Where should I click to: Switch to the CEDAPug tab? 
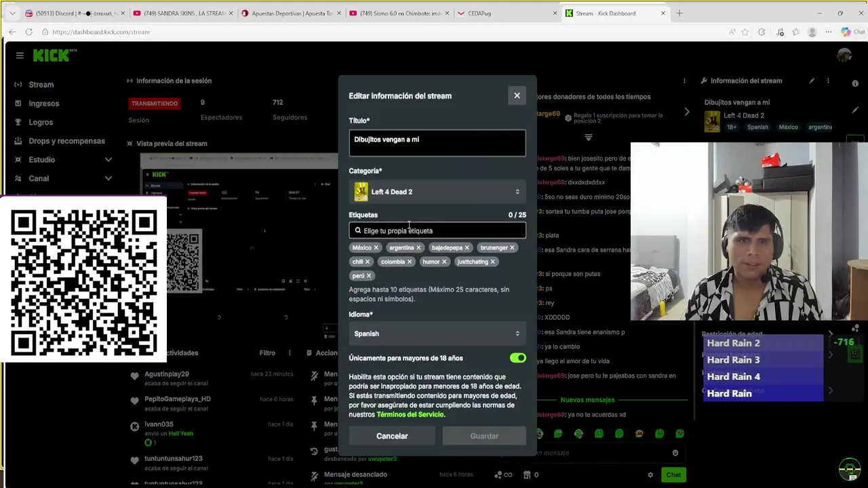[507, 13]
